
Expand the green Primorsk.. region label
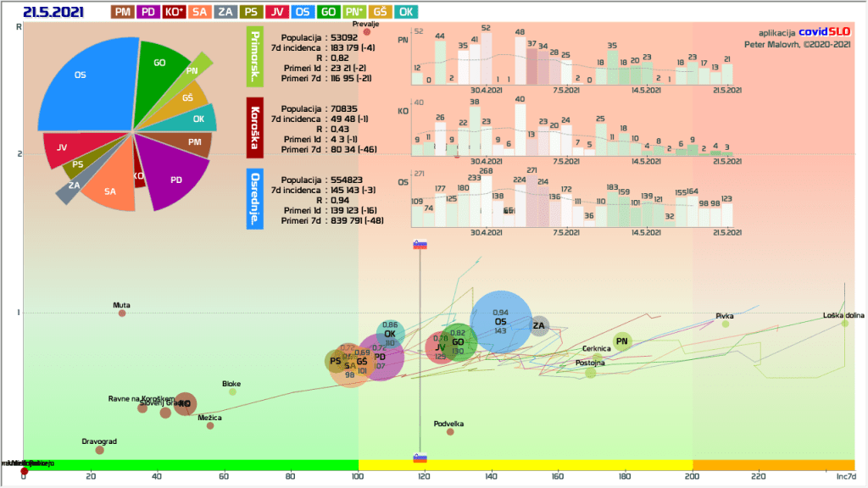tap(254, 57)
